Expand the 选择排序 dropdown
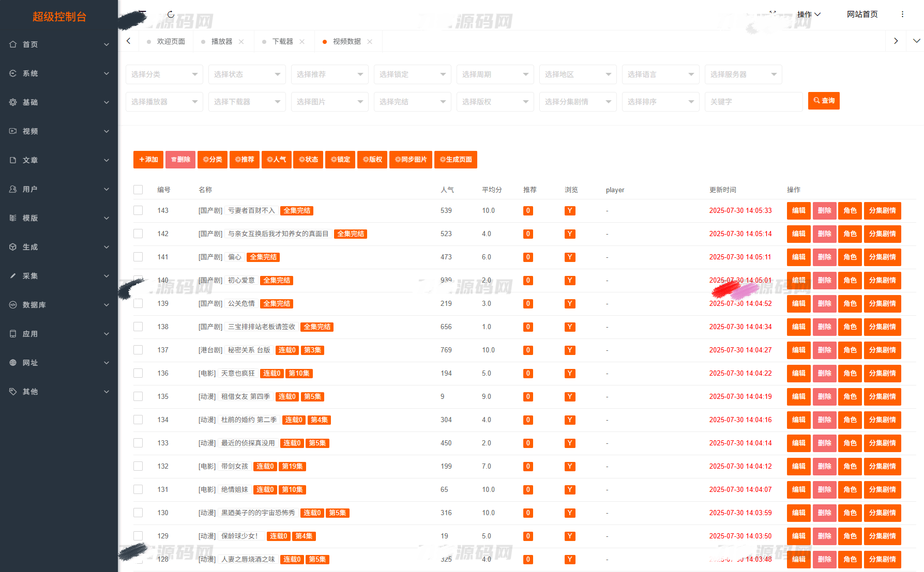The image size is (924, 572). [660, 102]
